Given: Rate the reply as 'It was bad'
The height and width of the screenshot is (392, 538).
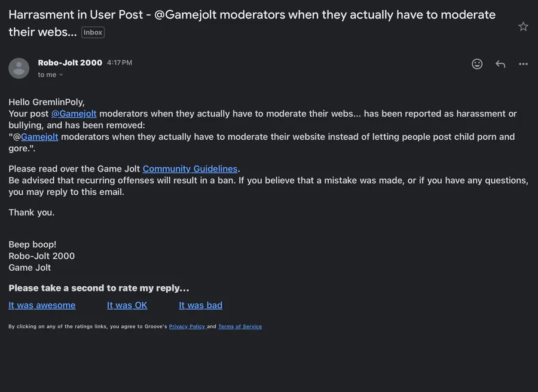Looking at the screenshot, I should 200,305.
